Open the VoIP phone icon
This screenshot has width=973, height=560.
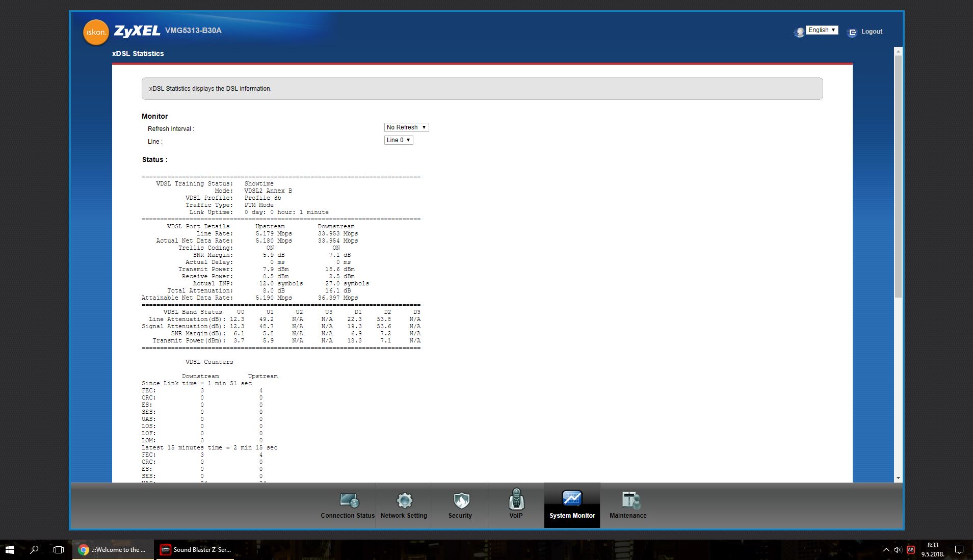516,499
